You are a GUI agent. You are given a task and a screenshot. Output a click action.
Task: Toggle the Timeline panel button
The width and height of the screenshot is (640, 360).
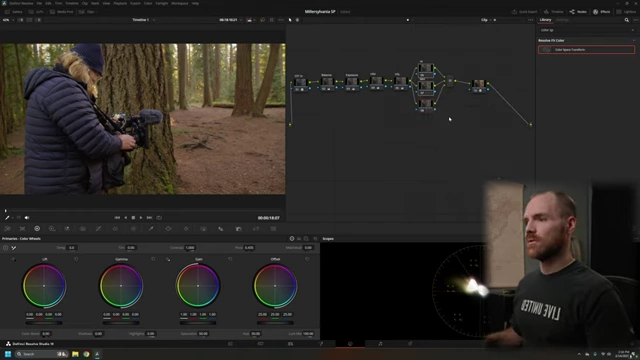553,12
